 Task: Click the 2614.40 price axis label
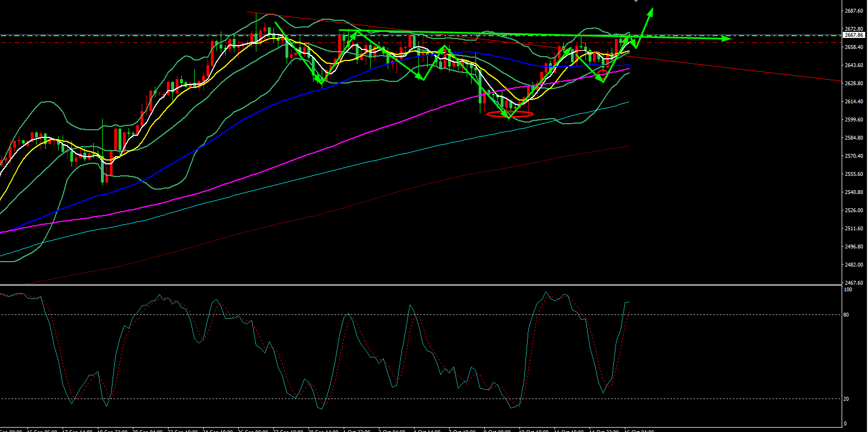(x=853, y=102)
